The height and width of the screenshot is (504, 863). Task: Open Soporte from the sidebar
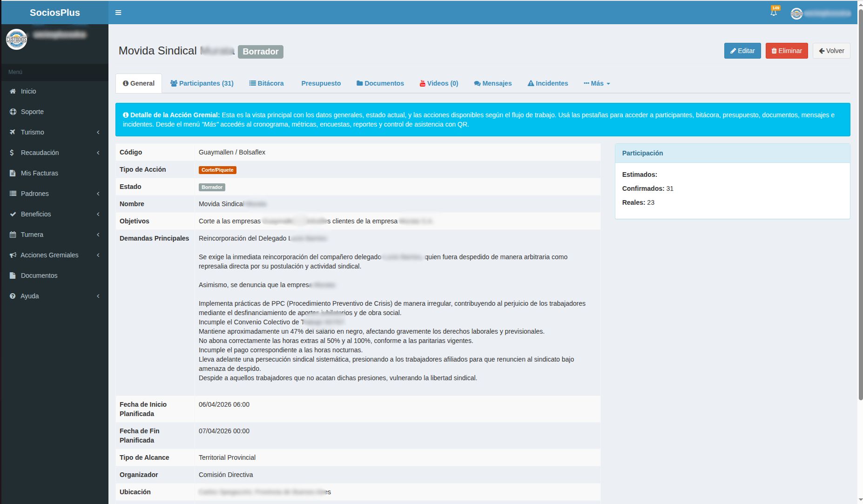coord(32,112)
